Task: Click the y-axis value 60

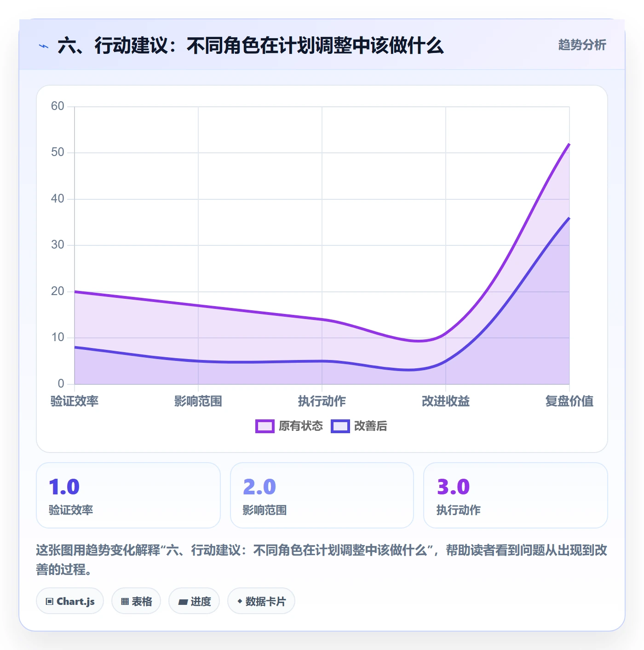Action: pyautogui.click(x=57, y=106)
